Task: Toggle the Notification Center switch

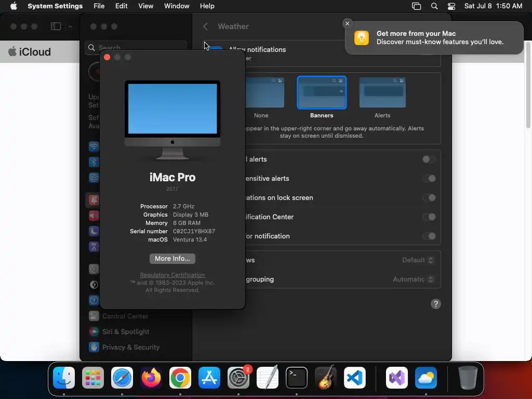Action: coord(429,217)
